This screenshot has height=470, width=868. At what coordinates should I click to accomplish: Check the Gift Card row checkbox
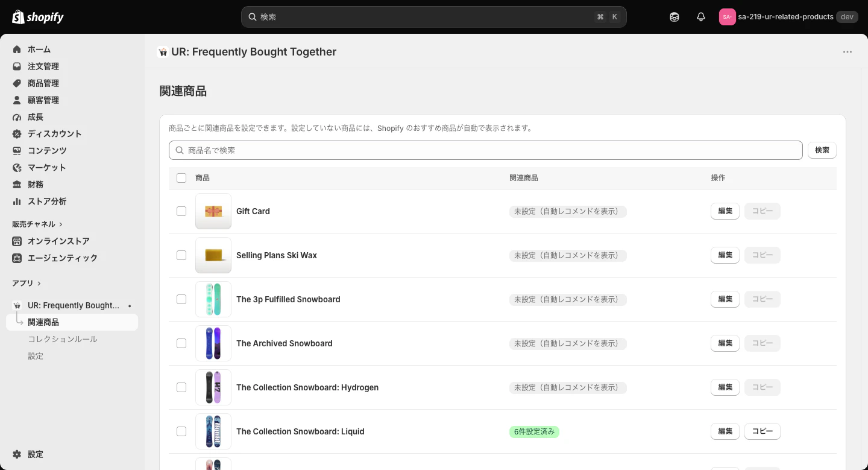[x=181, y=211]
